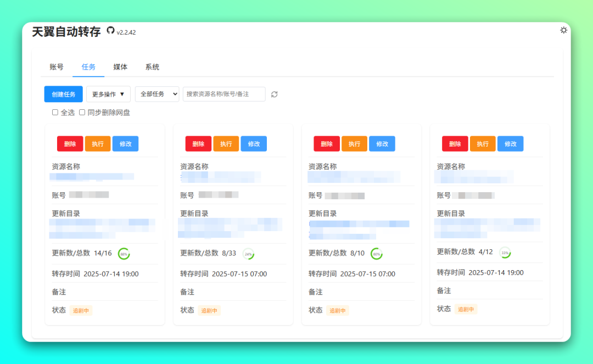
Task: Focus the 搜索资源名称 search field
Action: click(x=224, y=94)
